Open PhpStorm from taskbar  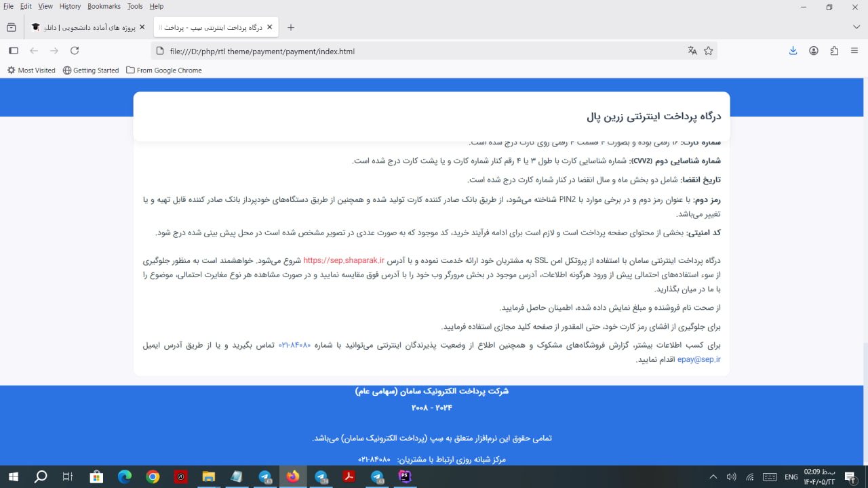(405, 476)
